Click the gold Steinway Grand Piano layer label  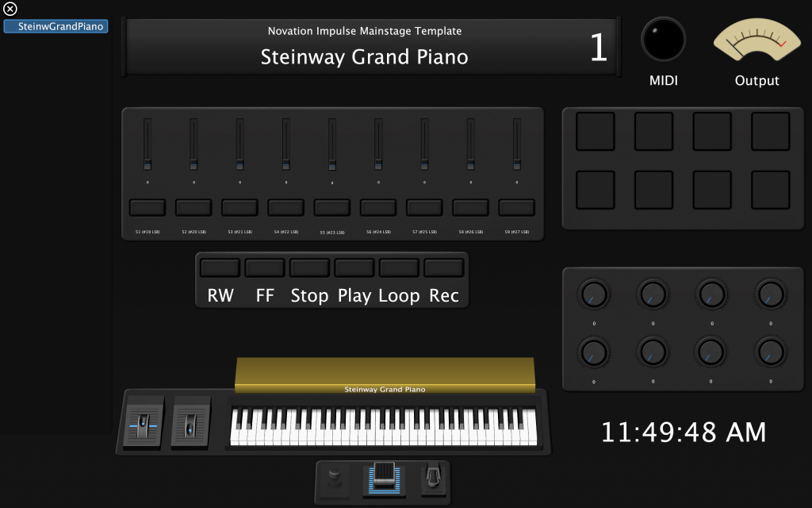click(385, 375)
